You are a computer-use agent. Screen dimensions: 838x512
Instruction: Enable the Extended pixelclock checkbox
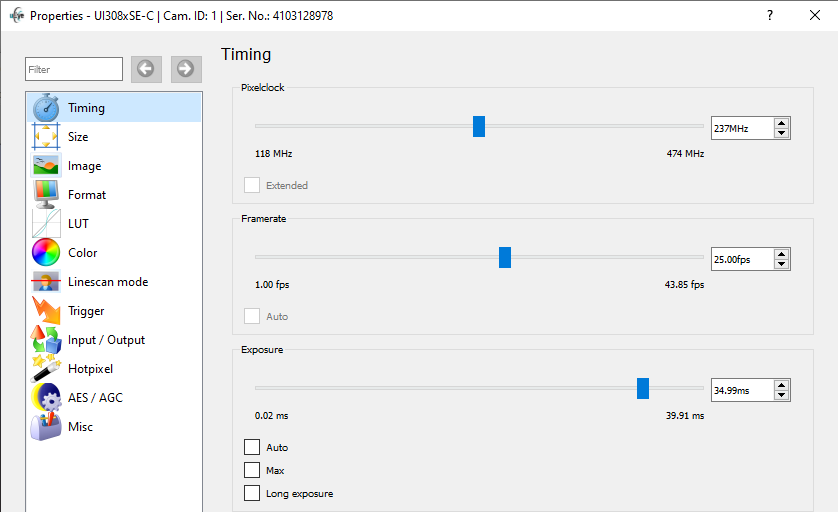252,185
